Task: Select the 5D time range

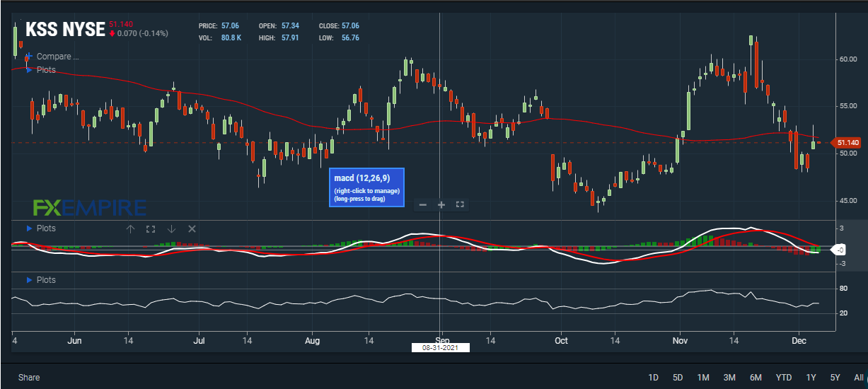Action: (x=677, y=377)
